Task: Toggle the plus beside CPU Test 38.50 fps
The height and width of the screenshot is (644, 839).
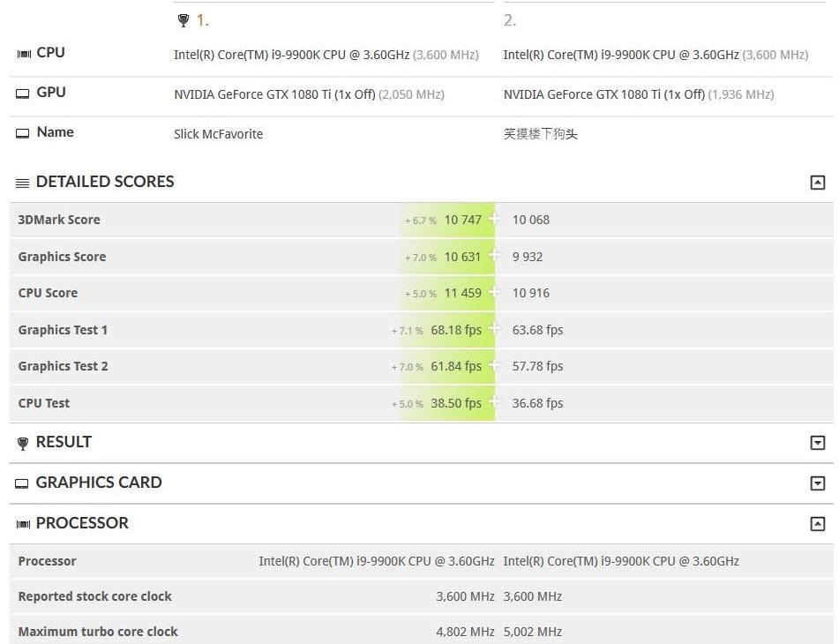Action: click(x=494, y=402)
